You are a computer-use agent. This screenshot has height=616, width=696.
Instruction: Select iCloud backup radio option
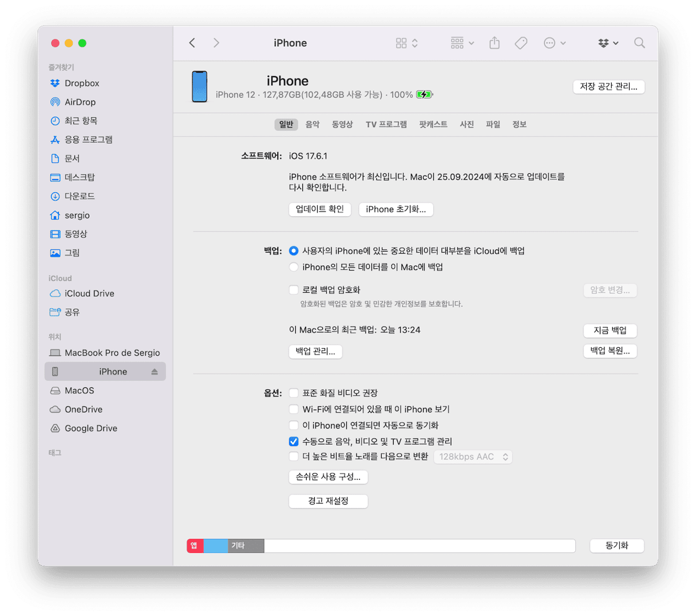[x=294, y=251]
